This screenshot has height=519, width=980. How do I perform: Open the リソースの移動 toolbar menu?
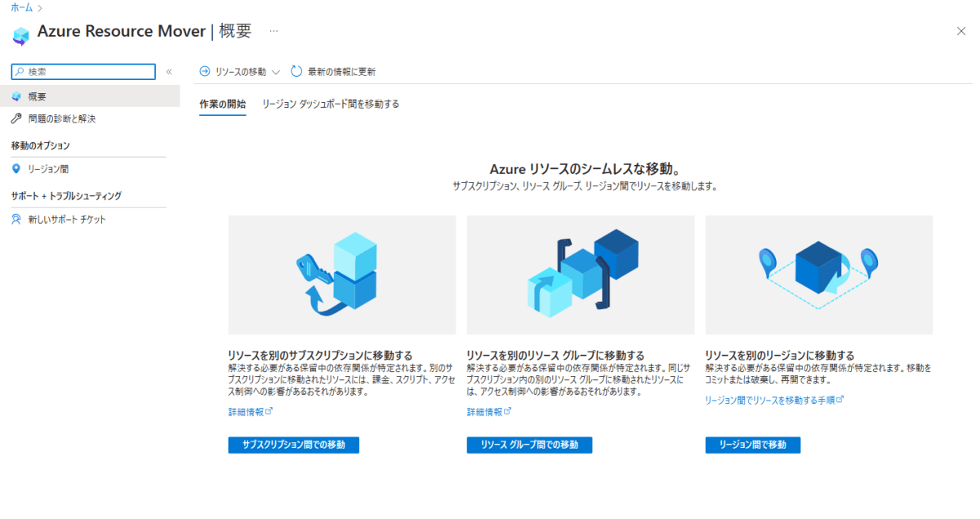[x=240, y=72]
